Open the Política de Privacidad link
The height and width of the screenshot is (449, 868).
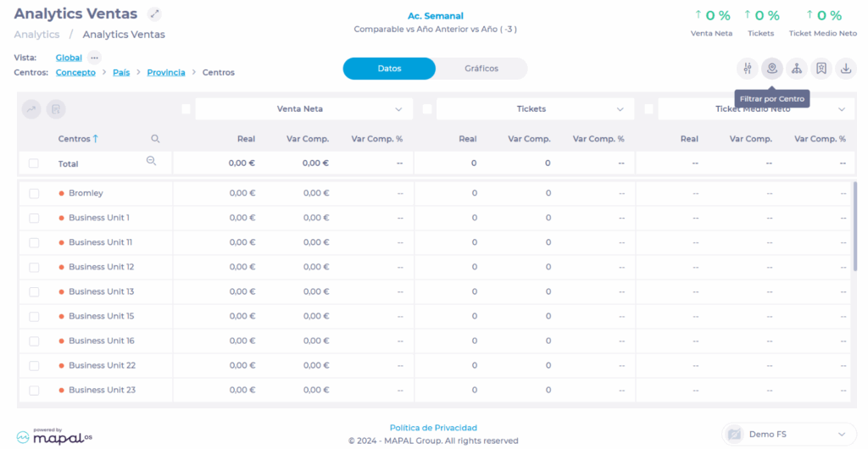coord(433,428)
